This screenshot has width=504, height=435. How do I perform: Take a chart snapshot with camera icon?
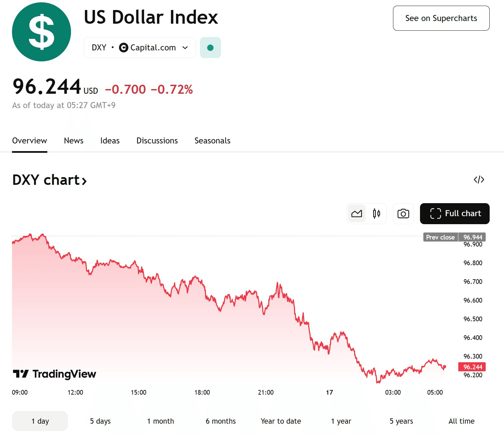(403, 213)
